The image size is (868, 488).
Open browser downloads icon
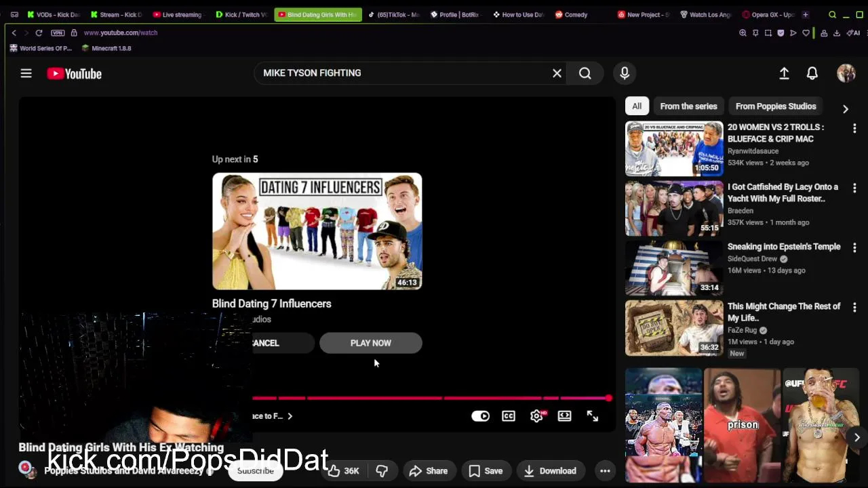[837, 33]
